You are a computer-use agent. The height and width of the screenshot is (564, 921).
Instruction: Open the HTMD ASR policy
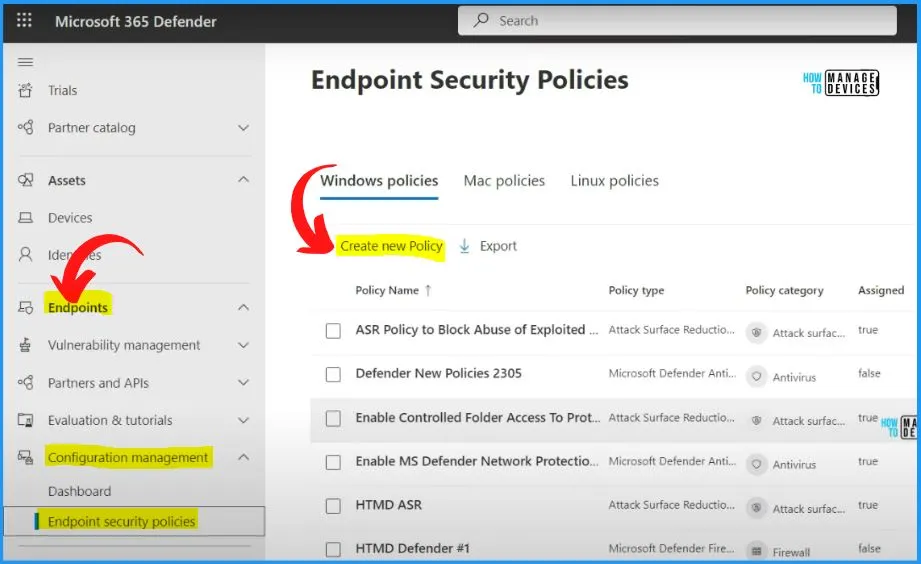coord(388,505)
